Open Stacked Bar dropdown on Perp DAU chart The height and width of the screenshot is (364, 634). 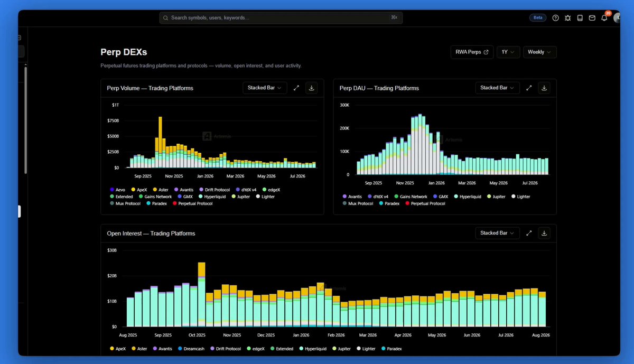[497, 88]
